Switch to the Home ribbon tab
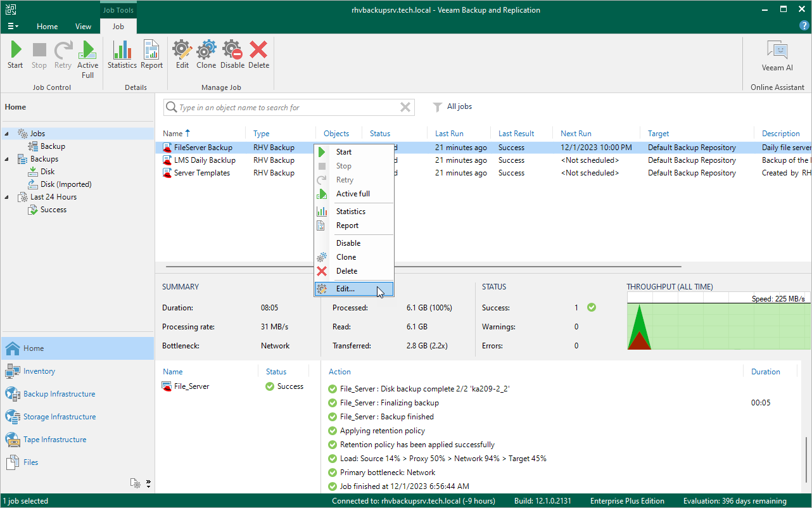 click(47, 27)
